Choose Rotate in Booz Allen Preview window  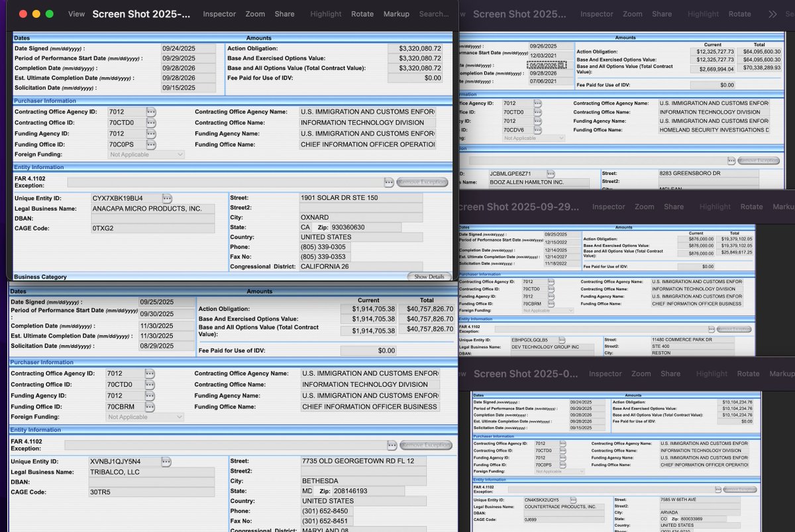click(739, 14)
